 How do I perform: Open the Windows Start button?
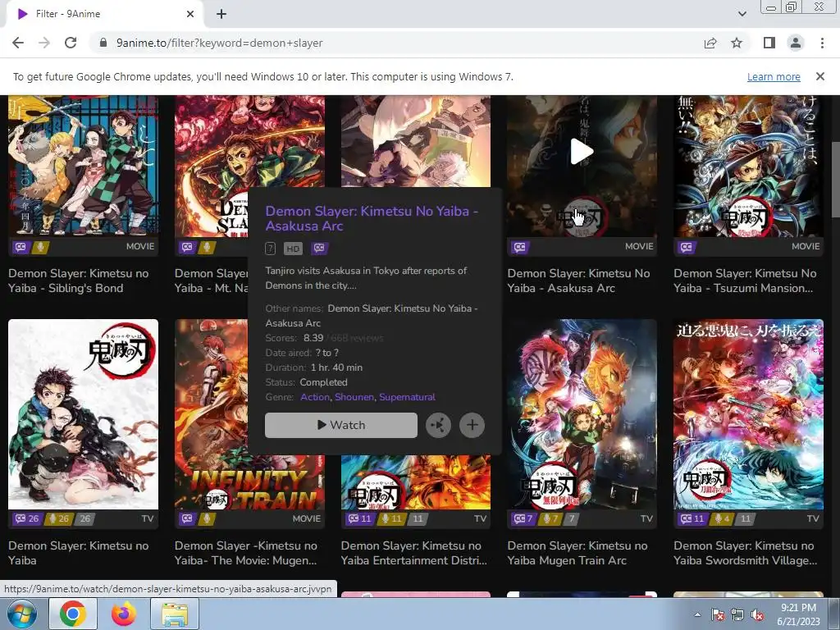pos(21,614)
